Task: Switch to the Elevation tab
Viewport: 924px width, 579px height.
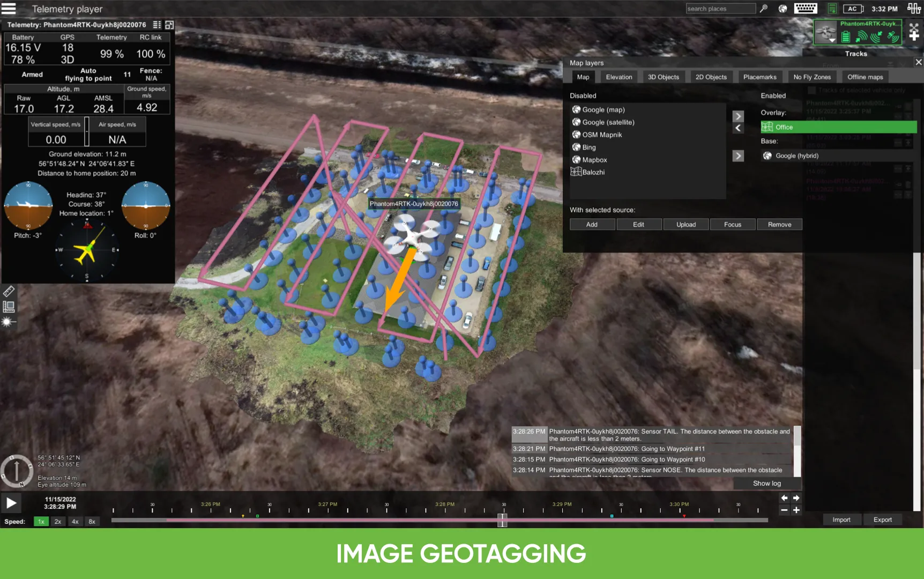Action: (x=619, y=77)
